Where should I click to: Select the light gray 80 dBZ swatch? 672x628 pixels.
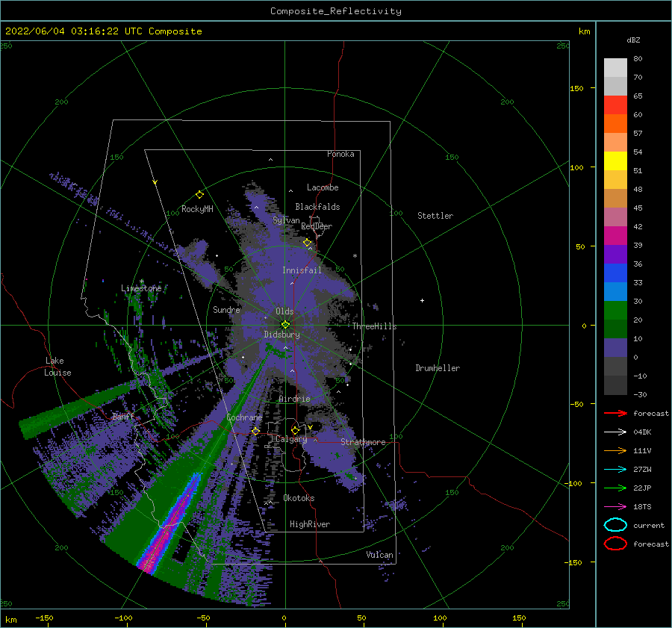(615, 67)
